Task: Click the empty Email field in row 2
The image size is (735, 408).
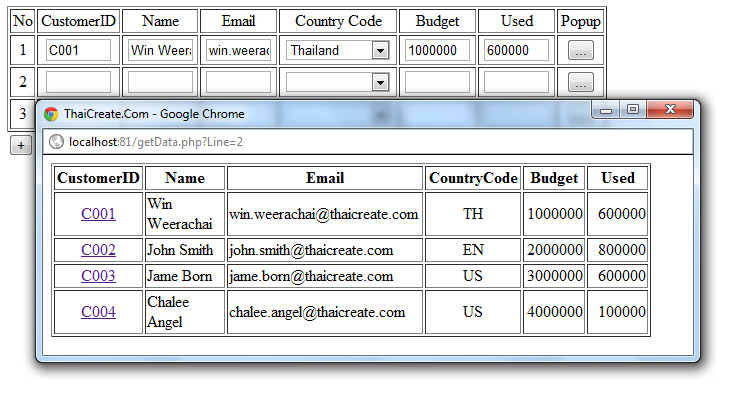Action: tap(238, 82)
